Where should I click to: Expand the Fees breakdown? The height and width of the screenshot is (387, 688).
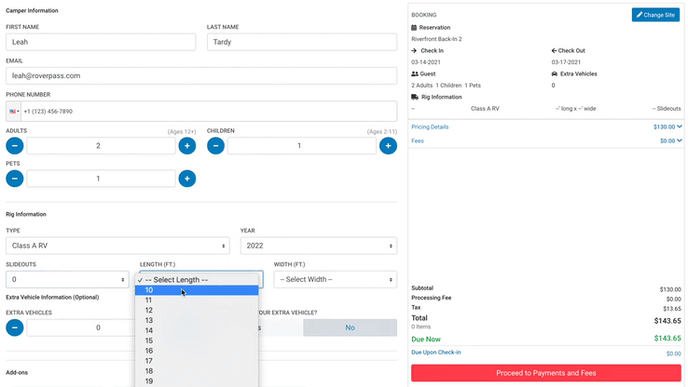pos(417,141)
